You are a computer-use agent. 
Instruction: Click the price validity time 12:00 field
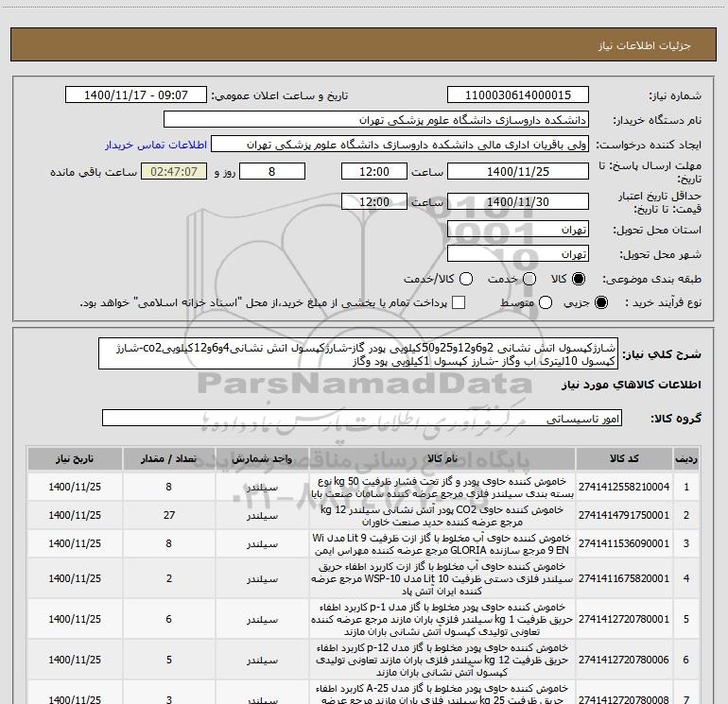point(374,201)
